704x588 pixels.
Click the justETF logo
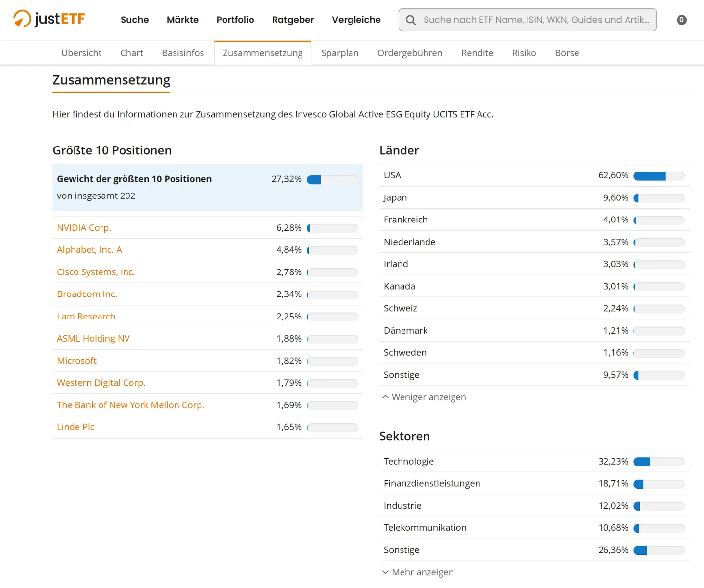click(x=49, y=19)
